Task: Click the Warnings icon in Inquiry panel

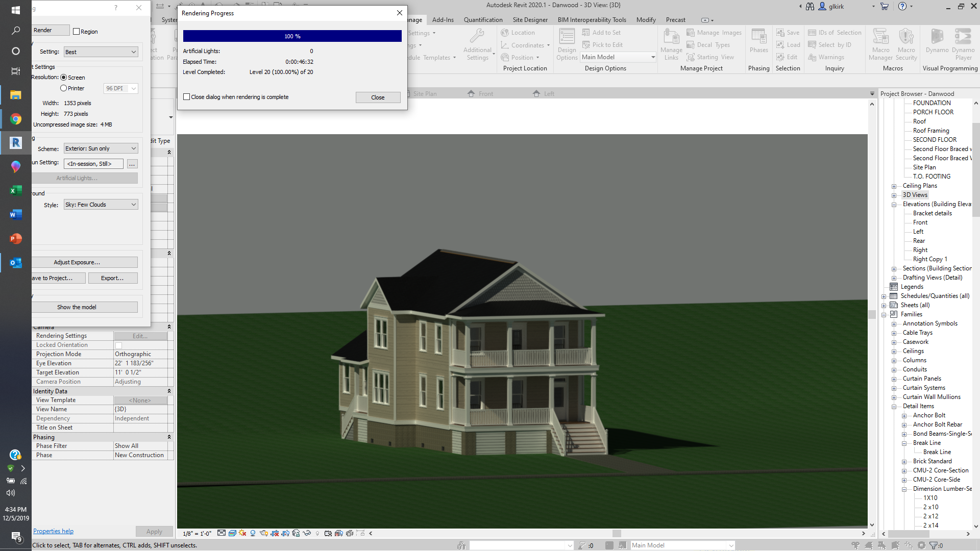Action: point(826,57)
